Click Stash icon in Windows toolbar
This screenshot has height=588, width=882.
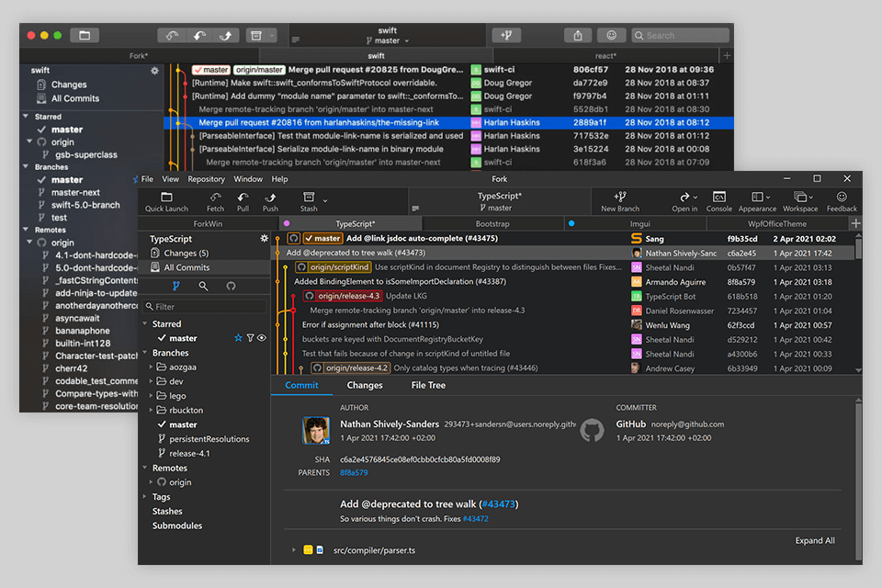(x=309, y=197)
